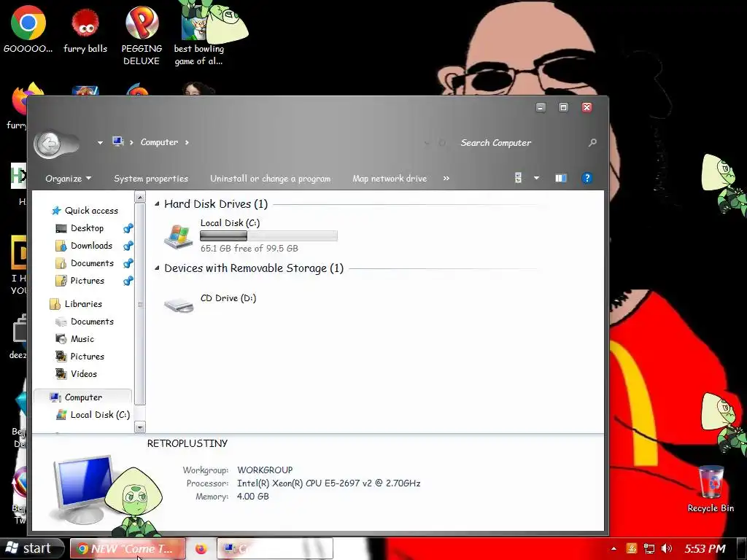Minimize the Computer window
747x560 pixels.
[x=541, y=108]
